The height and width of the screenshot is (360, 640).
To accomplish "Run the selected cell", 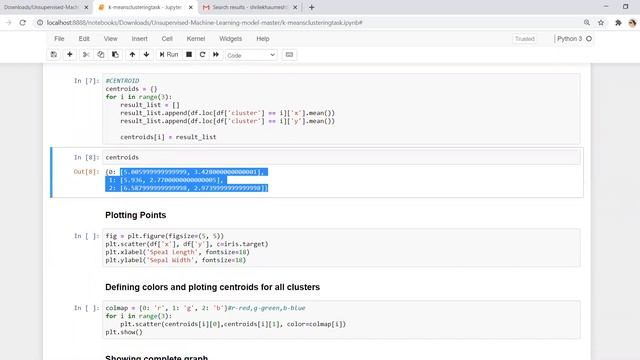I will tap(169, 55).
